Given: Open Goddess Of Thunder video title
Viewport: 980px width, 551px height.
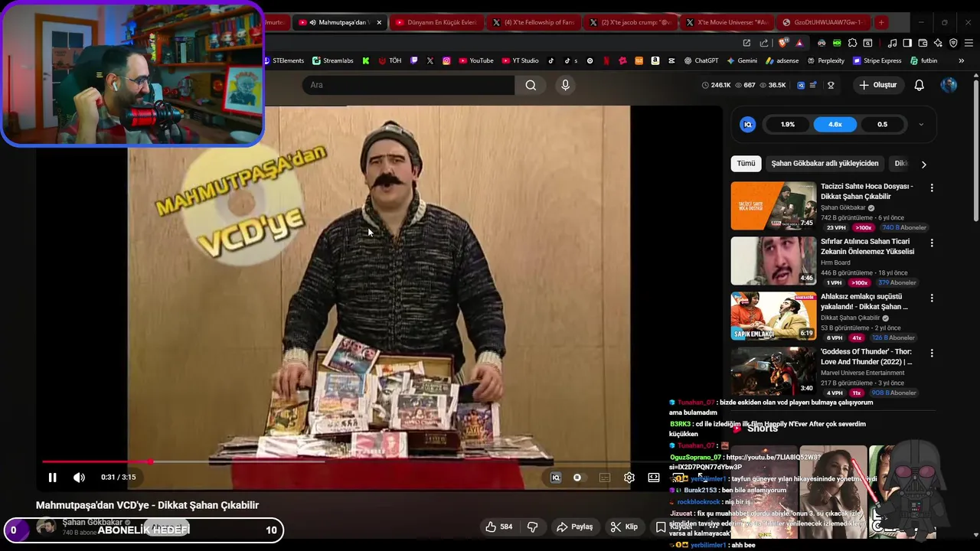Looking at the screenshot, I should [x=867, y=357].
